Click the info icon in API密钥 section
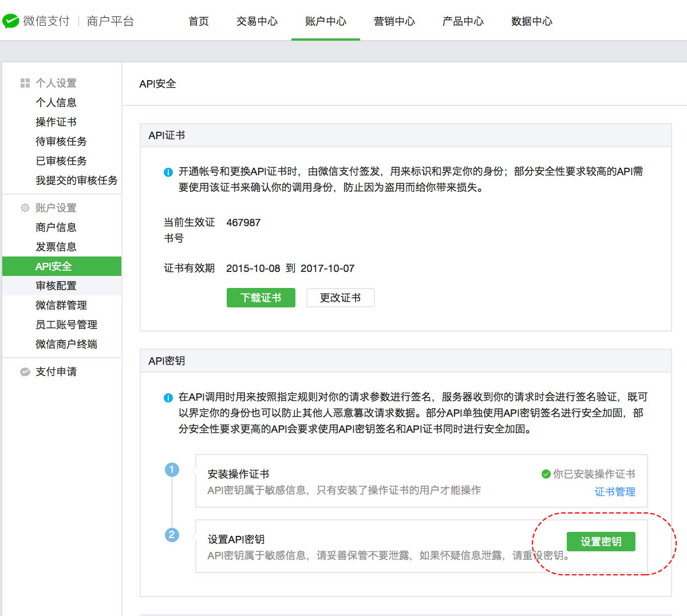Image resolution: width=687 pixels, height=616 pixels. click(x=168, y=397)
